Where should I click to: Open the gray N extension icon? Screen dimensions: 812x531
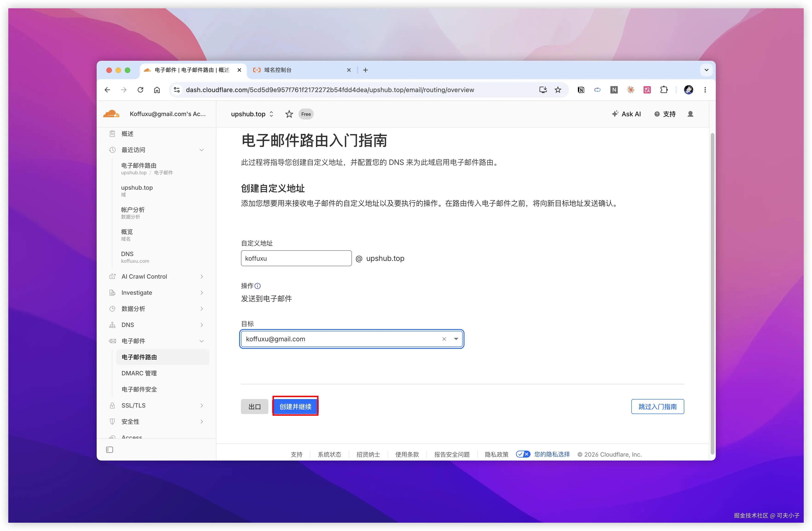[614, 90]
